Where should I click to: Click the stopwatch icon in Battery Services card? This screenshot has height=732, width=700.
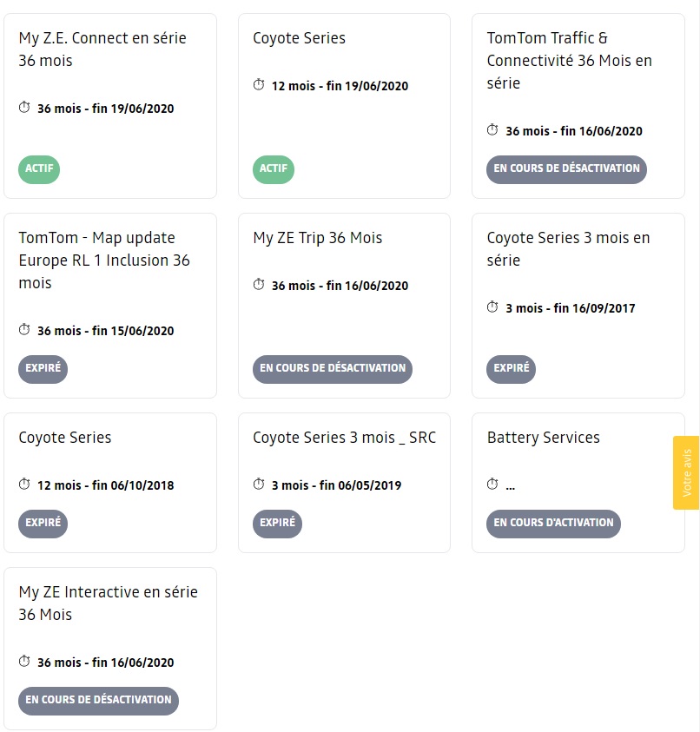pos(492,485)
